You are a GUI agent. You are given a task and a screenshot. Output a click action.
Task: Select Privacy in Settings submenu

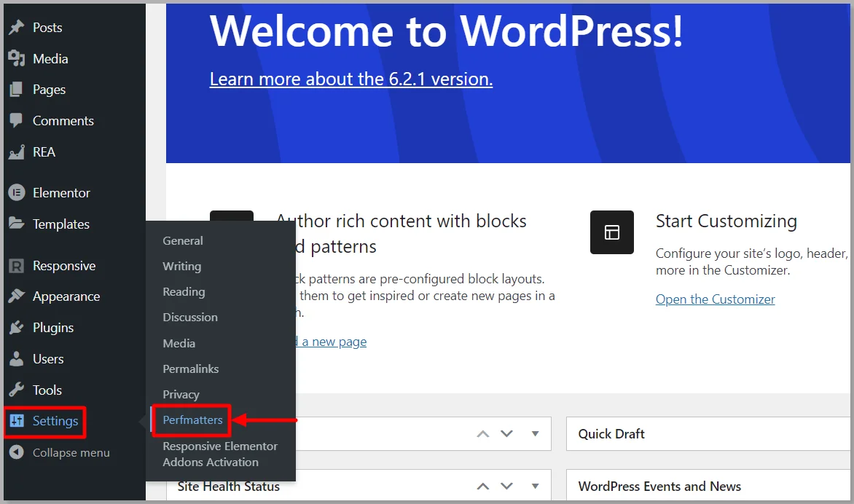coord(181,394)
